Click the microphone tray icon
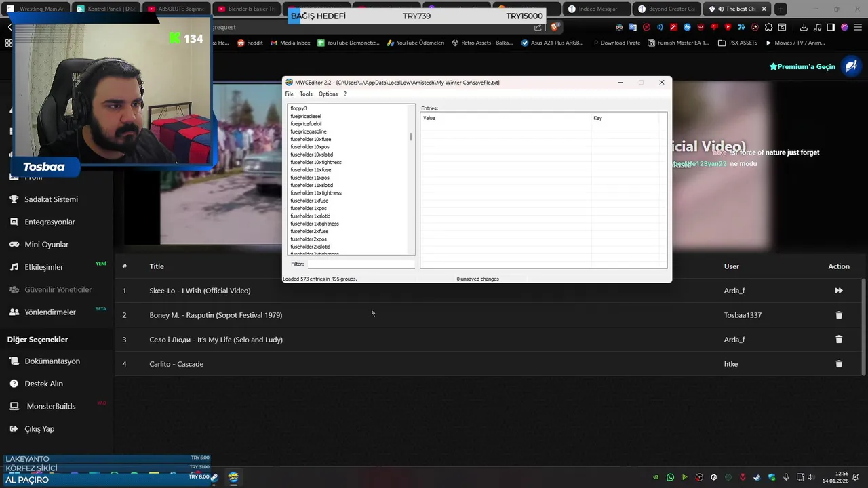Viewport: 868px width, 488px height. click(x=786, y=477)
